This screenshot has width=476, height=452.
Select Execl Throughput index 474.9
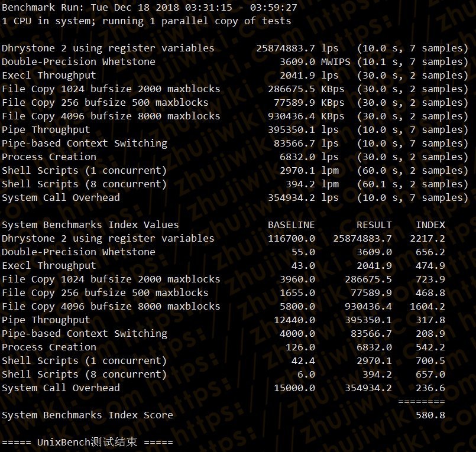(430, 266)
